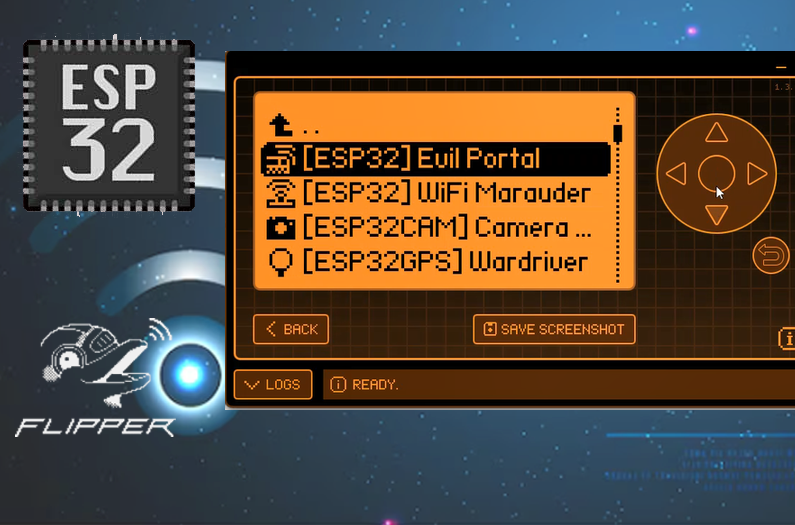Choose the [ESP32CAM] Camera entry

(x=436, y=228)
